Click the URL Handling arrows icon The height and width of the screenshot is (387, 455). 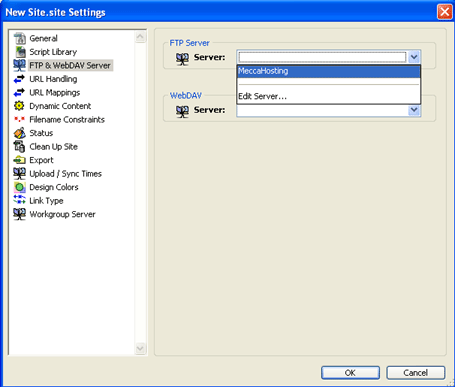coord(19,79)
